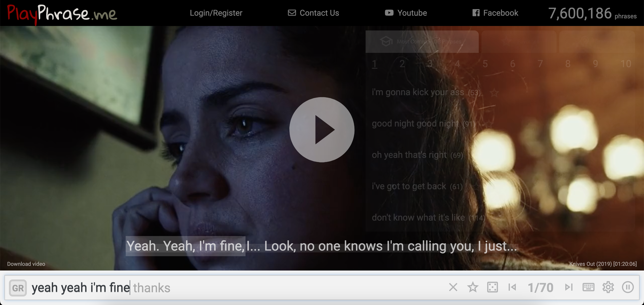
Task: Skip to previous phrase clip
Action: pyautogui.click(x=512, y=287)
